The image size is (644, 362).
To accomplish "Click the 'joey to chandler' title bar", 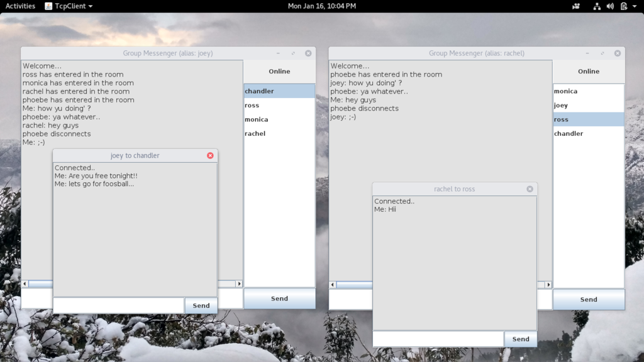I will [x=135, y=156].
